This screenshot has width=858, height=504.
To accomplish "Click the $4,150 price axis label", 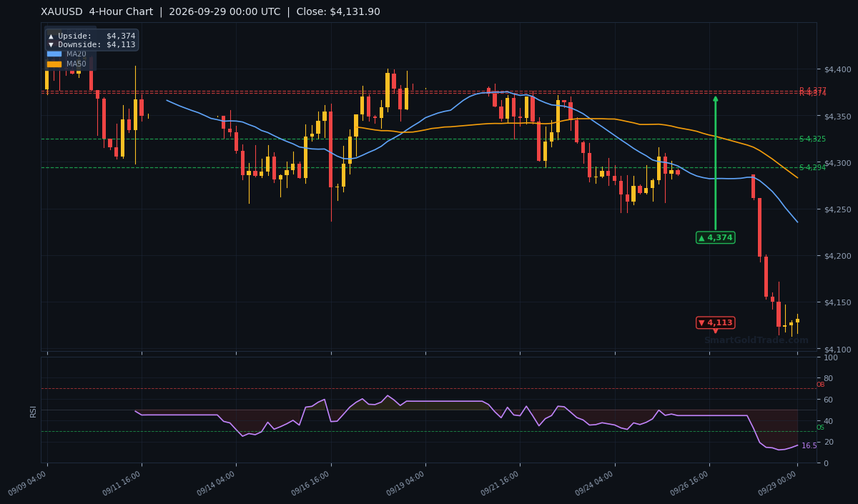I will [837, 302].
